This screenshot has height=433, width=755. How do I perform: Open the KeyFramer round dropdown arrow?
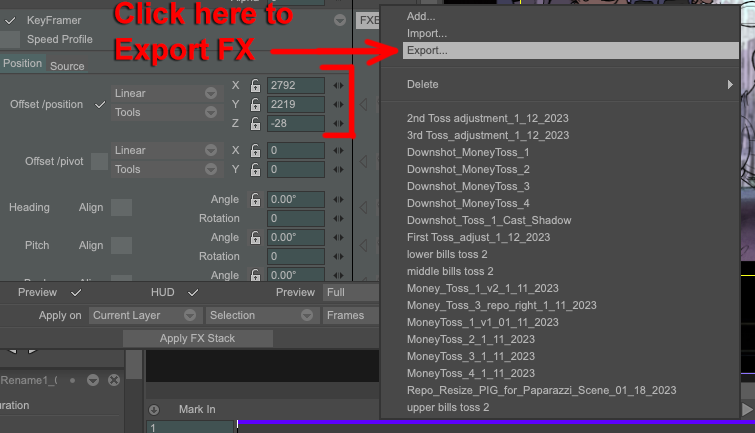tap(340, 20)
